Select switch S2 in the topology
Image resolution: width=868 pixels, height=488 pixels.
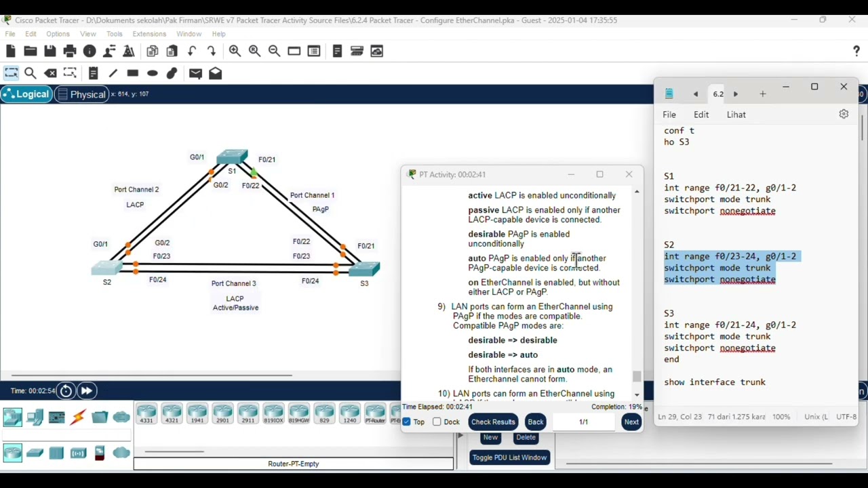(x=107, y=268)
